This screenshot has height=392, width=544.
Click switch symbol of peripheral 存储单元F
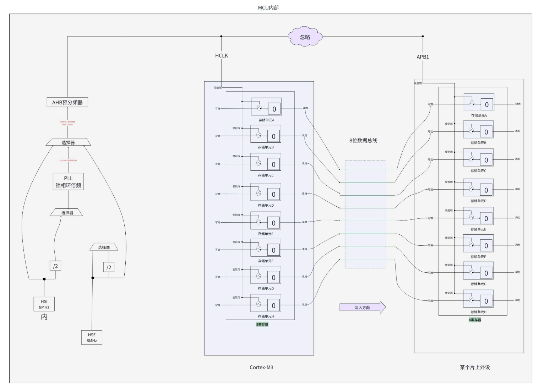coord(471,244)
